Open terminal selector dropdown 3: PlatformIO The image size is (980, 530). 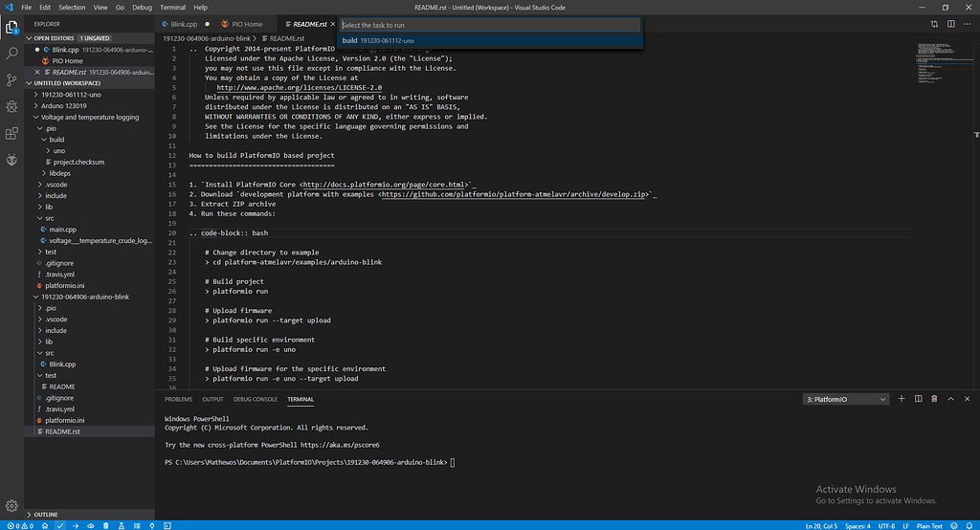[x=846, y=399]
